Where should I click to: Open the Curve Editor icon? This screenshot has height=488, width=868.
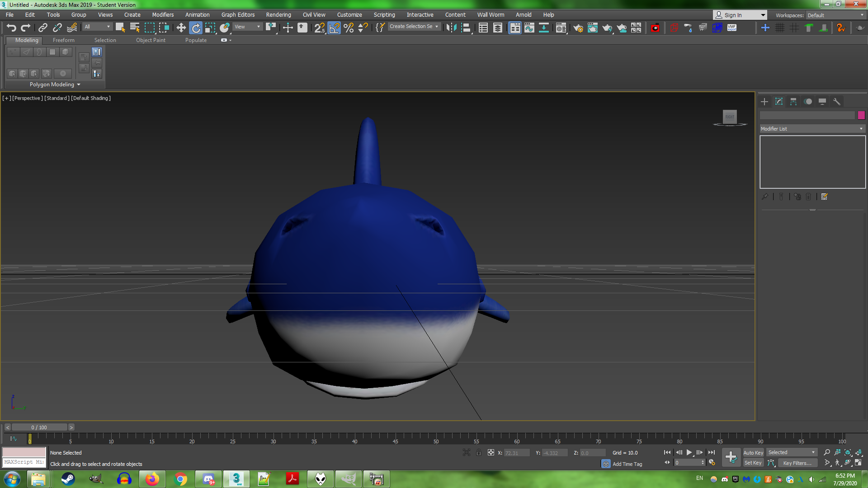[529, 28]
